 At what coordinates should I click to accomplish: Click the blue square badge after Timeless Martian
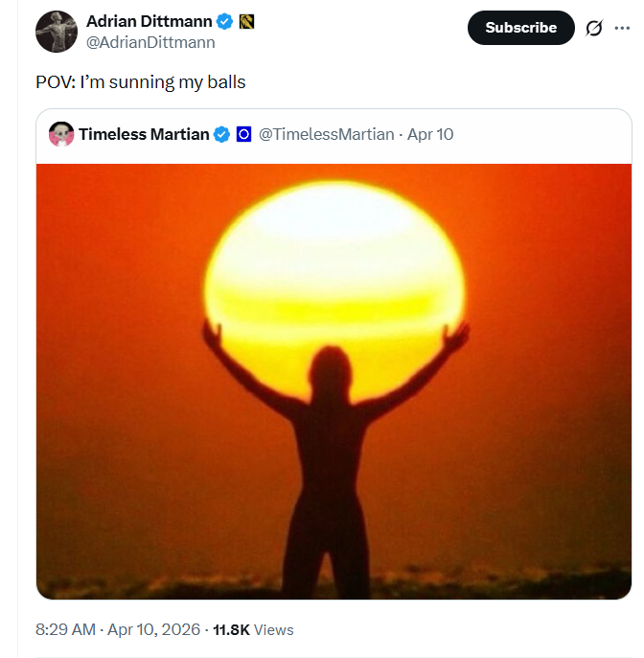point(243,134)
